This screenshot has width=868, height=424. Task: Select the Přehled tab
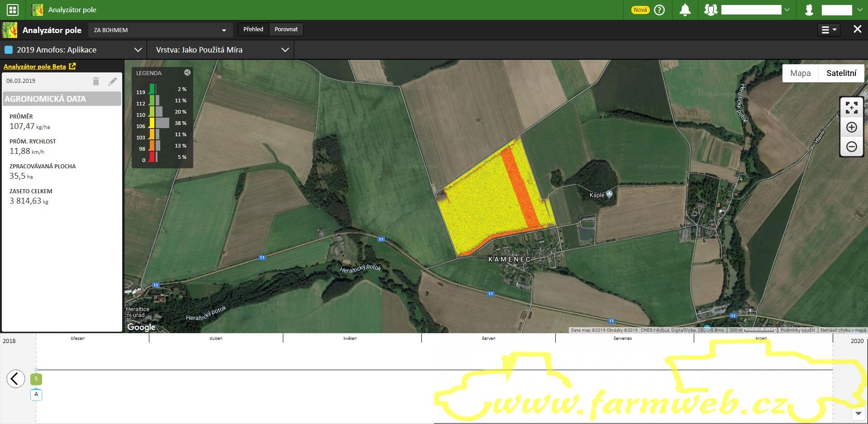coord(253,29)
